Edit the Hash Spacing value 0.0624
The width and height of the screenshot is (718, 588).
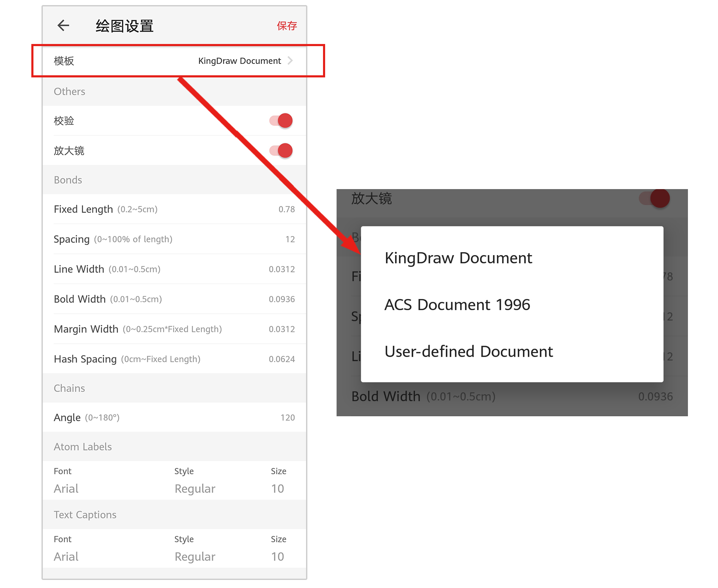pos(282,359)
